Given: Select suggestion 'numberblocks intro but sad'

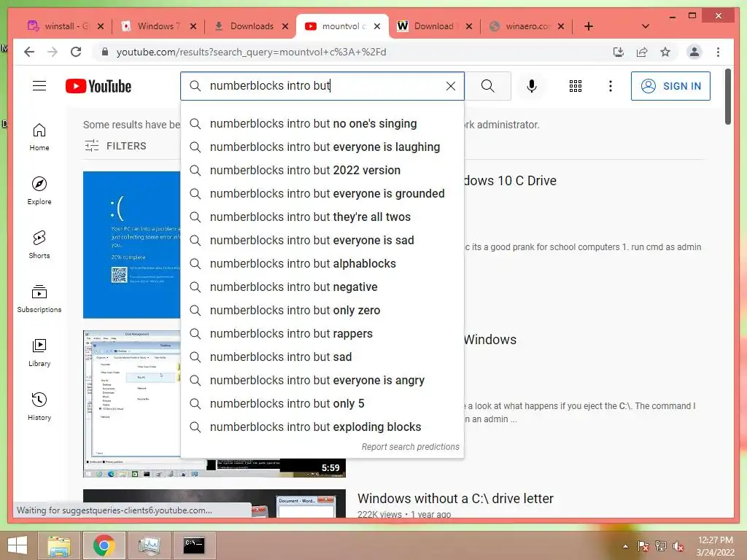Looking at the screenshot, I should point(322,357).
